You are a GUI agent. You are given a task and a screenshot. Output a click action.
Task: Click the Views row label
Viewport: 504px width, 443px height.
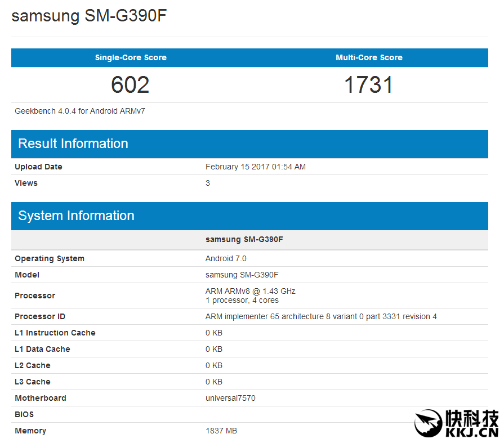[26, 183]
